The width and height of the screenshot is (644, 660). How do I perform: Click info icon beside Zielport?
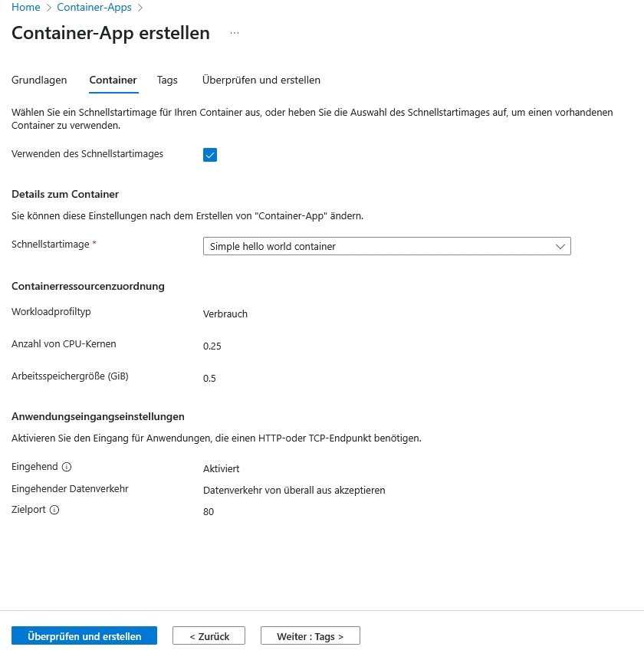(54, 510)
